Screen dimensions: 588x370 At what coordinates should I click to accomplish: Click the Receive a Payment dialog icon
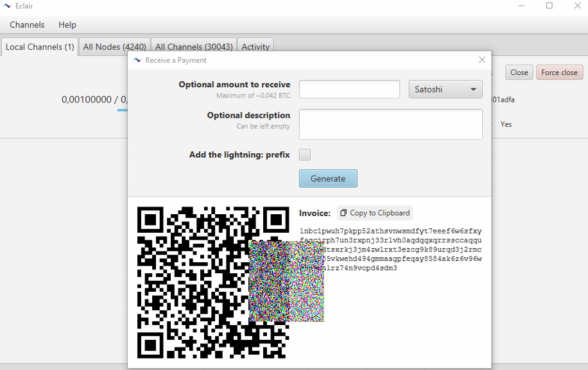pos(137,60)
